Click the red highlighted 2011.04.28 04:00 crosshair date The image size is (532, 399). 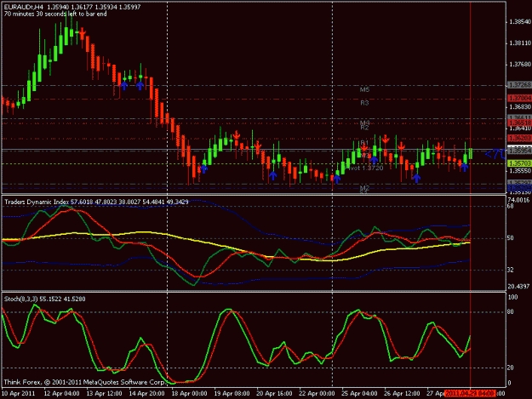tap(470, 394)
